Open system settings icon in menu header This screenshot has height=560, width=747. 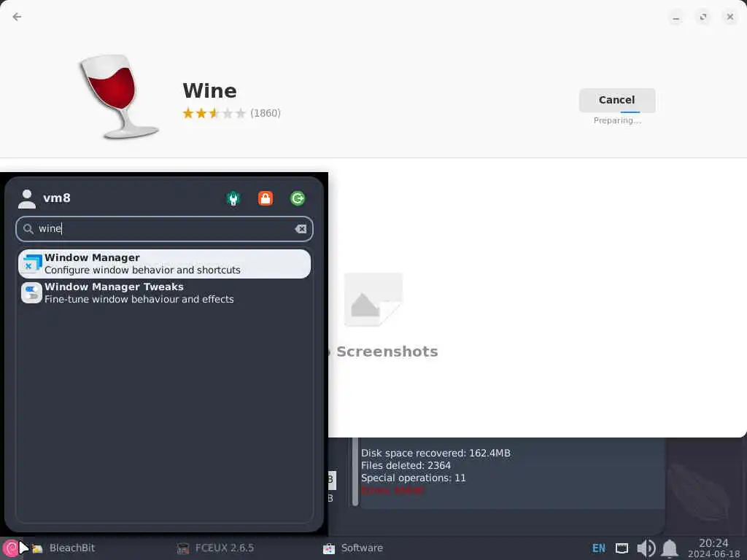tap(233, 198)
